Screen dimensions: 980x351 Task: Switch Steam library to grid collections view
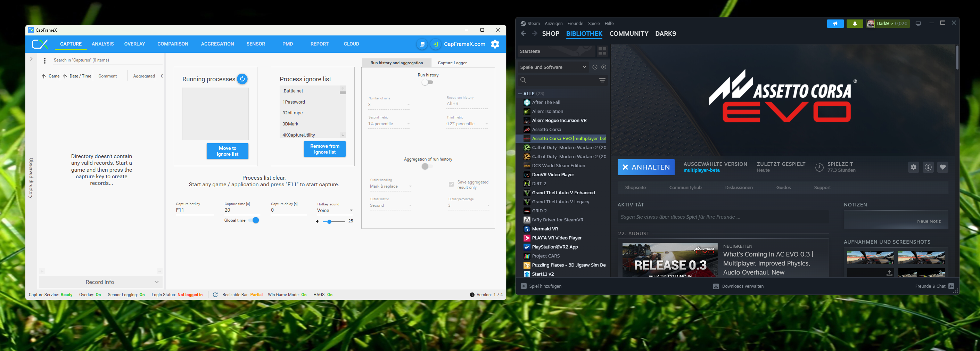(x=602, y=51)
